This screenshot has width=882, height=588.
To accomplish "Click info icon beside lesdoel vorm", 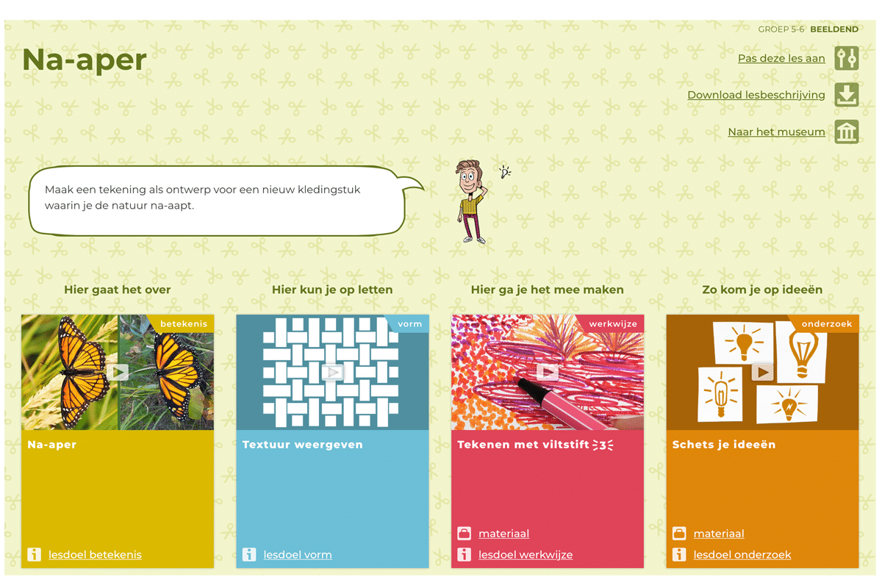I will point(249,555).
